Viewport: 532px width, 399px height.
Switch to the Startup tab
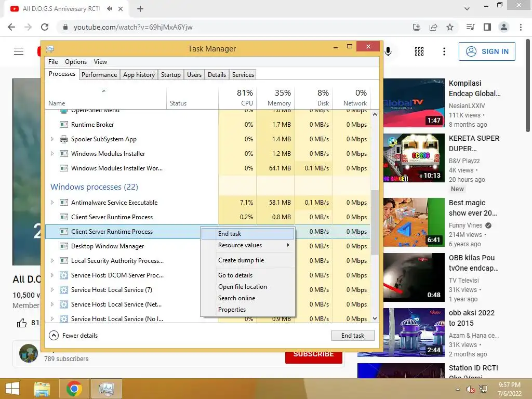[170, 75]
